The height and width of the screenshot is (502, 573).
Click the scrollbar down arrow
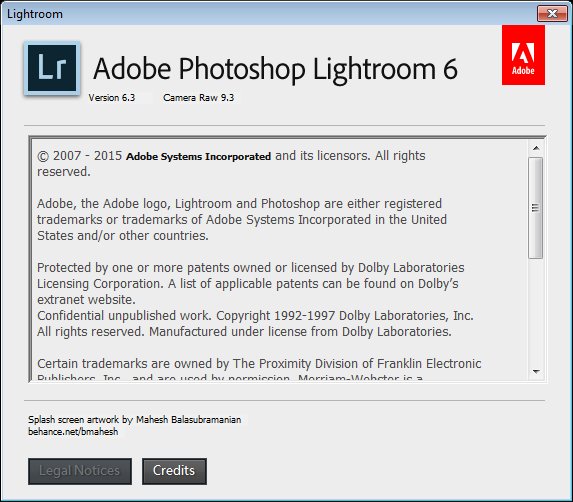(536, 371)
